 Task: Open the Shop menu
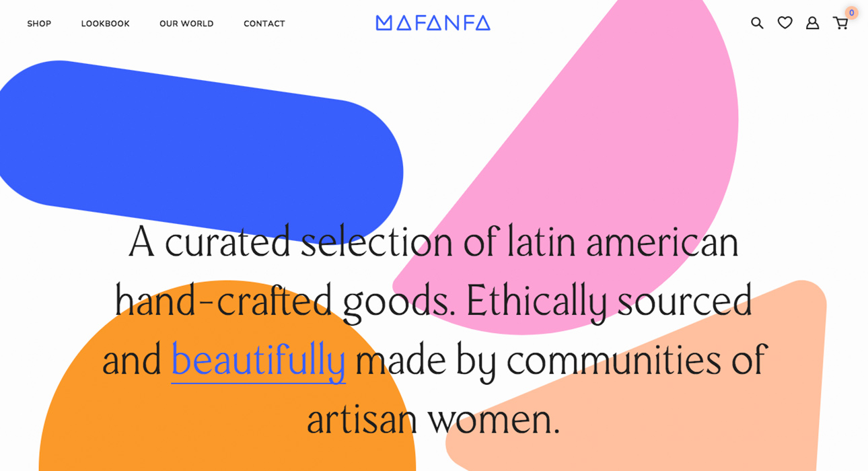click(39, 24)
